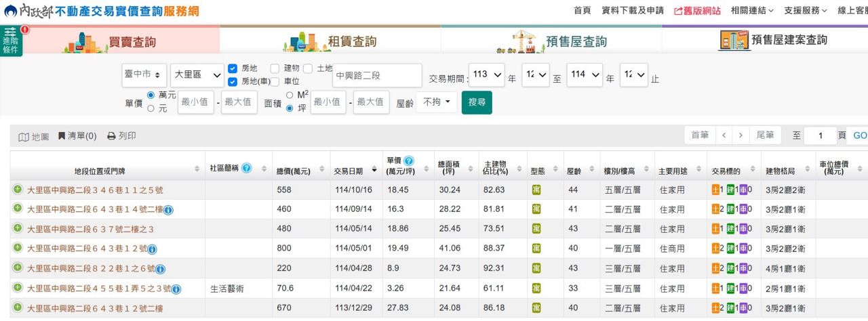
Task: Open the 舊版網站 link
Action: pos(697,10)
